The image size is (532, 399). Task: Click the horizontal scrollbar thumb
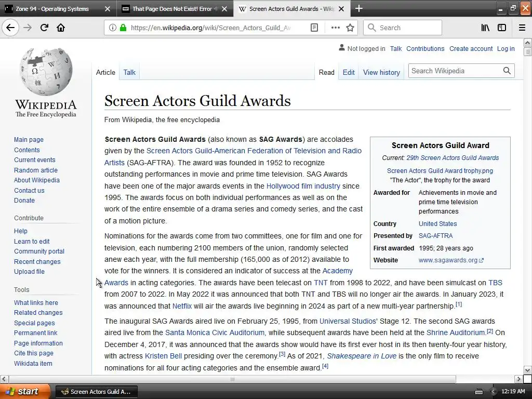tap(232, 379)
